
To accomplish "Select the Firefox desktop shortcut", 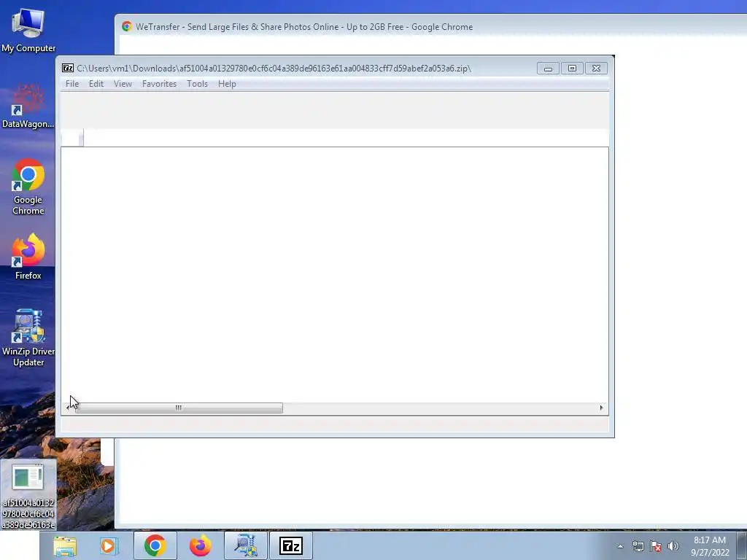I will pos(28,257).
